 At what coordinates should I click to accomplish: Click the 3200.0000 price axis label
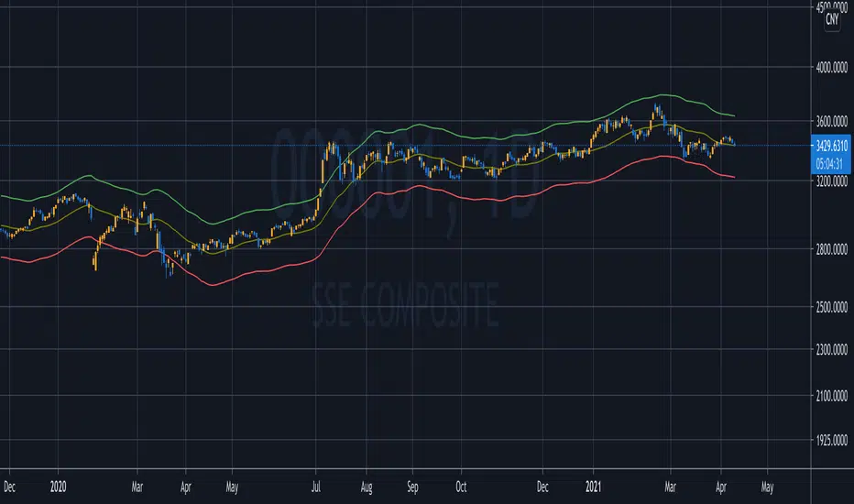(x=832, y=181)
